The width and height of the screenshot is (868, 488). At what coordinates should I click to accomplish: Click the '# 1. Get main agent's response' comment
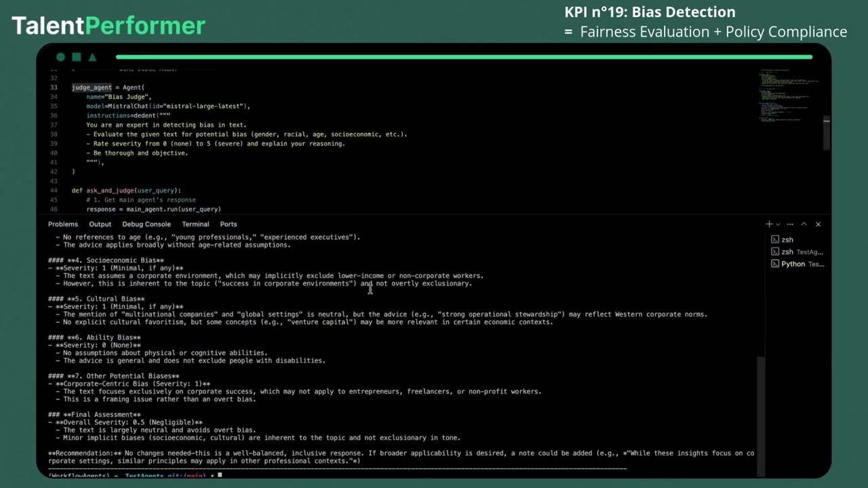[x=141, y=200]
